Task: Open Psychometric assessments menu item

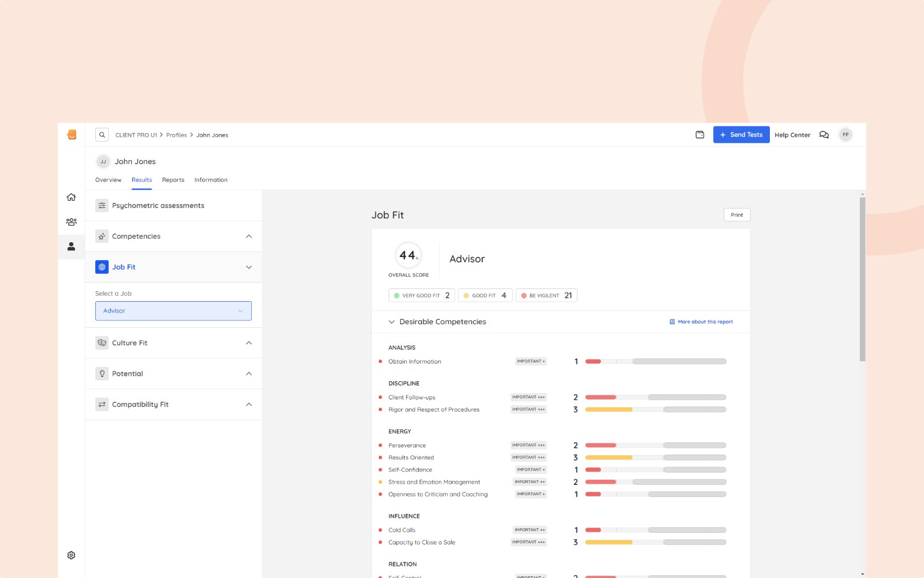Action: (x=173, y=205)
